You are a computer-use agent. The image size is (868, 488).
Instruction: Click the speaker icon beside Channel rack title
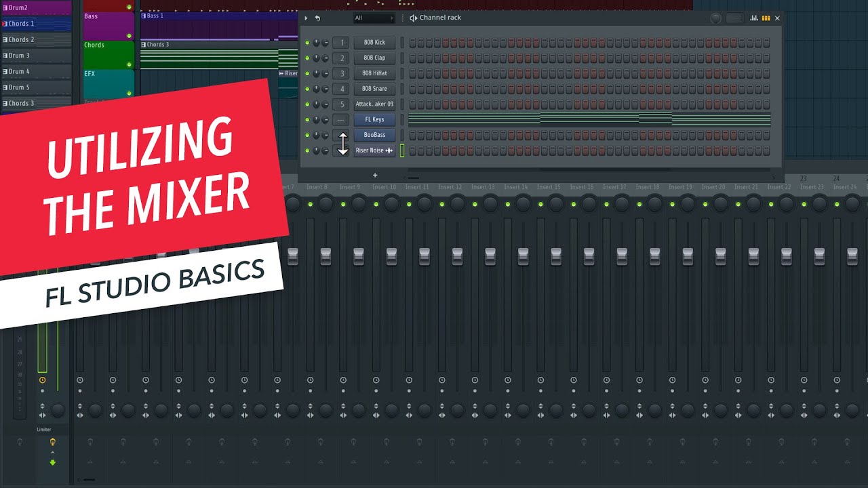(413, 18)
